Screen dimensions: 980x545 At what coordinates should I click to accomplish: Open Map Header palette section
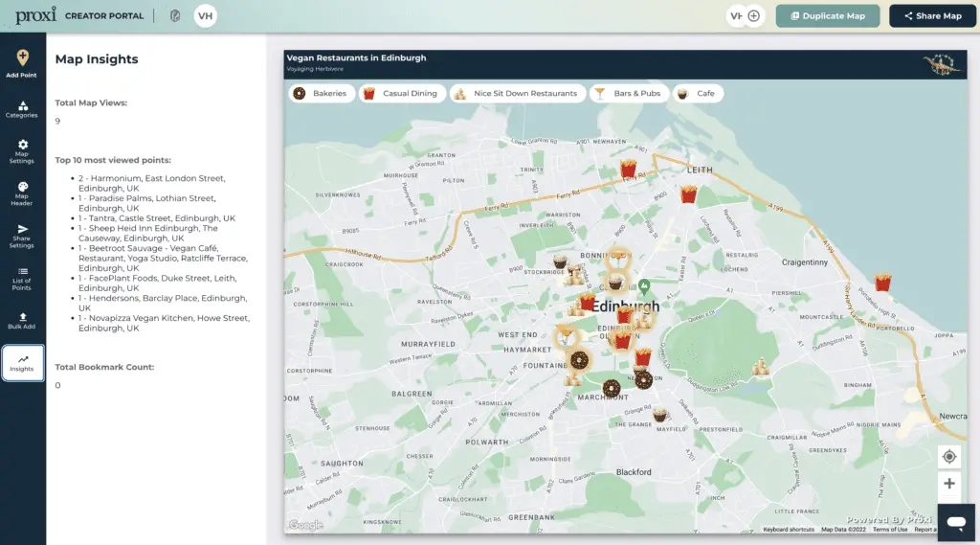pos(22,193)
